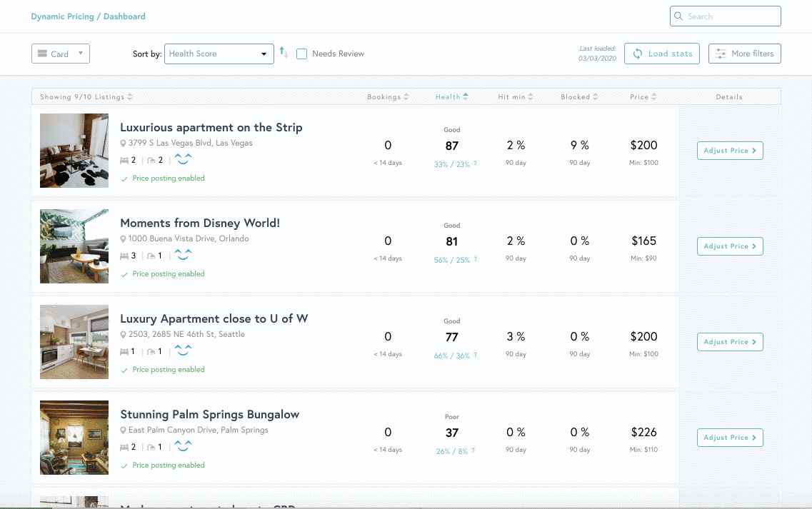Click the 9 % blocked value
The image size is (812, 509).
579,146
